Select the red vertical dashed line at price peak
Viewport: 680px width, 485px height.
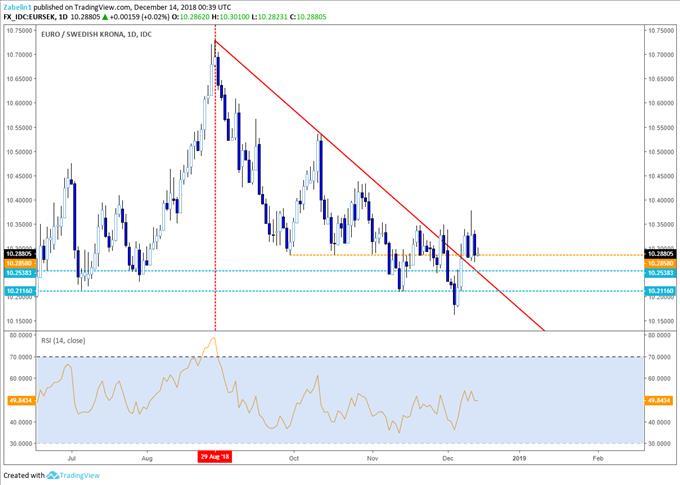(x=215, y=200)
